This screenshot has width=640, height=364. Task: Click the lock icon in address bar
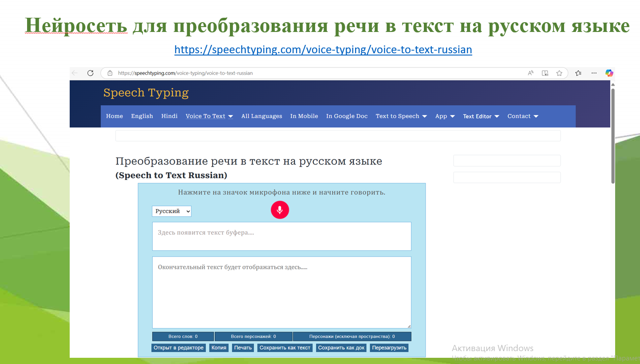110,73
